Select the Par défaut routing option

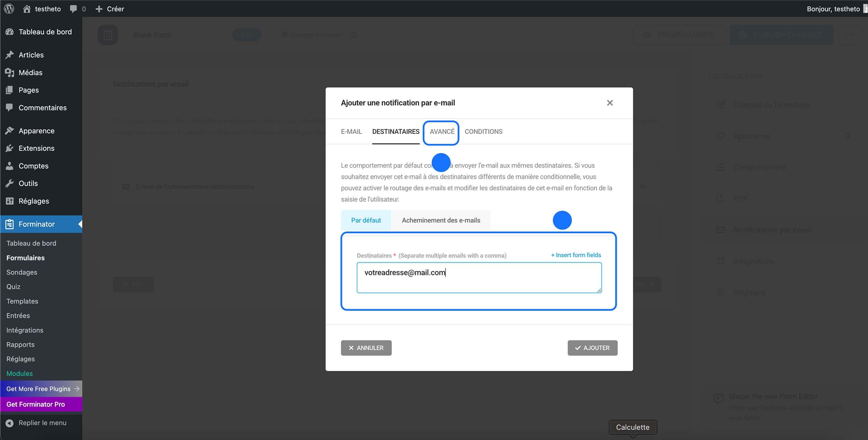366,220
